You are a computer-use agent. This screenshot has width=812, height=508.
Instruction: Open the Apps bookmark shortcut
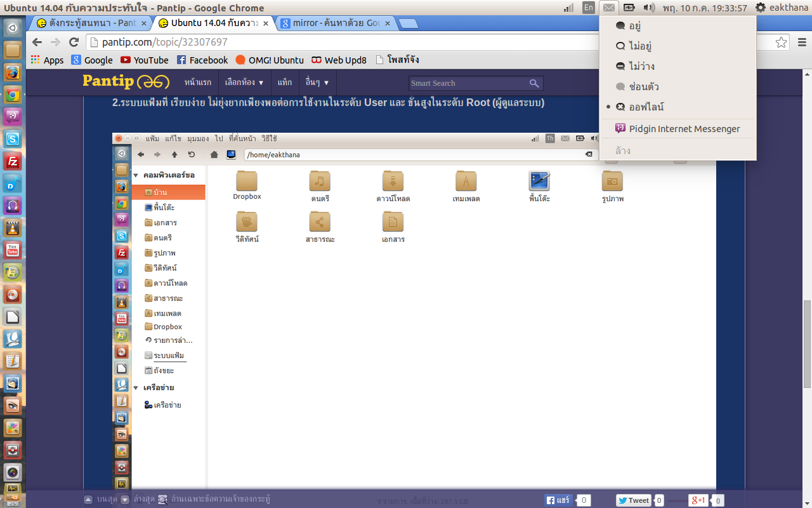[47, 60]
